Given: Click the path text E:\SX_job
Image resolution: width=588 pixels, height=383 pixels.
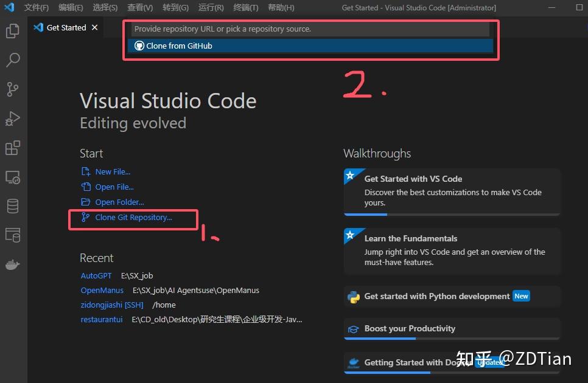Looking at the screenshot, I should pos(137,275).
